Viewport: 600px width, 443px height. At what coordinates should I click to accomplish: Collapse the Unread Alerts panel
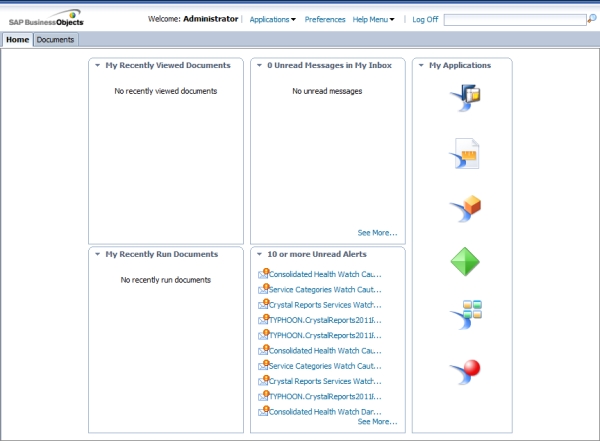pyautogui.click(x=259, y=254)
